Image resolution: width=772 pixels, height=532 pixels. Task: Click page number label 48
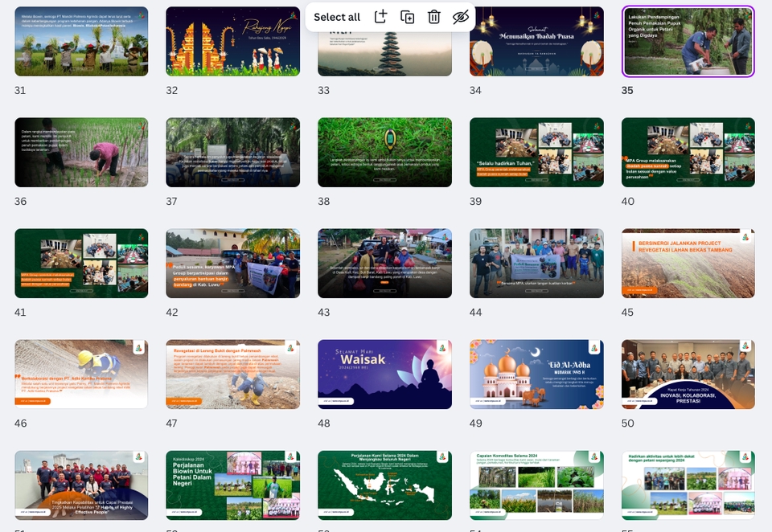click(x=324, y=424)
